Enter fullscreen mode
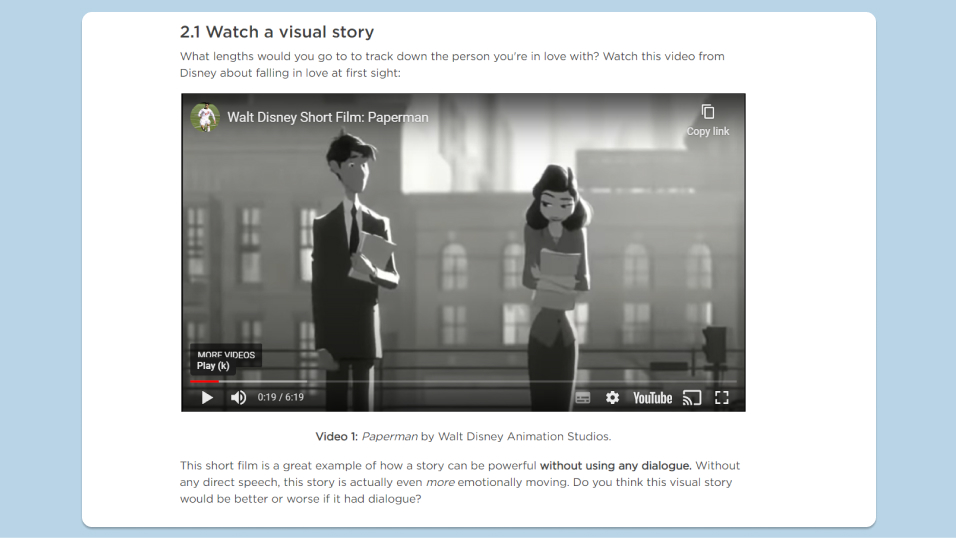The width and height of the screenshot is (956, 538). [722, 398]
